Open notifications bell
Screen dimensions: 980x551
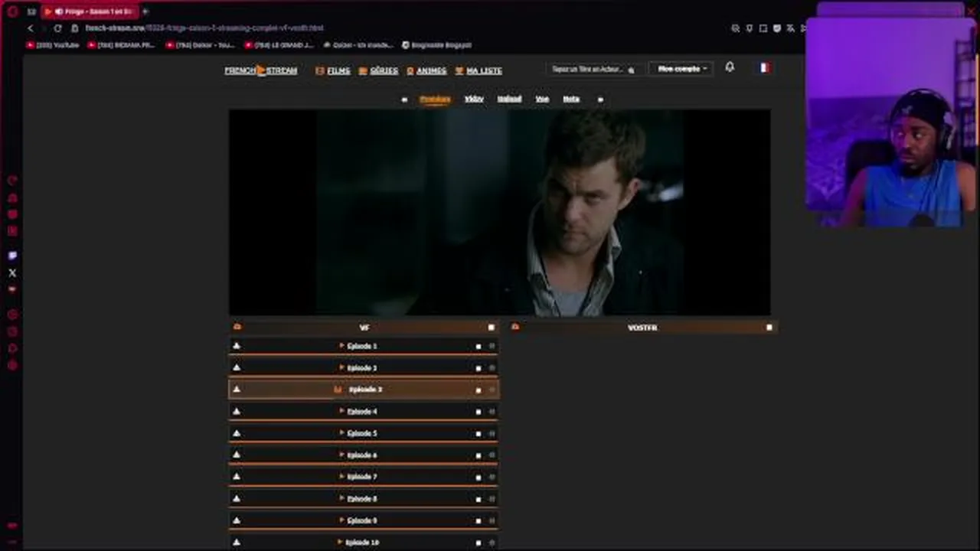click(x=730, y=67)
